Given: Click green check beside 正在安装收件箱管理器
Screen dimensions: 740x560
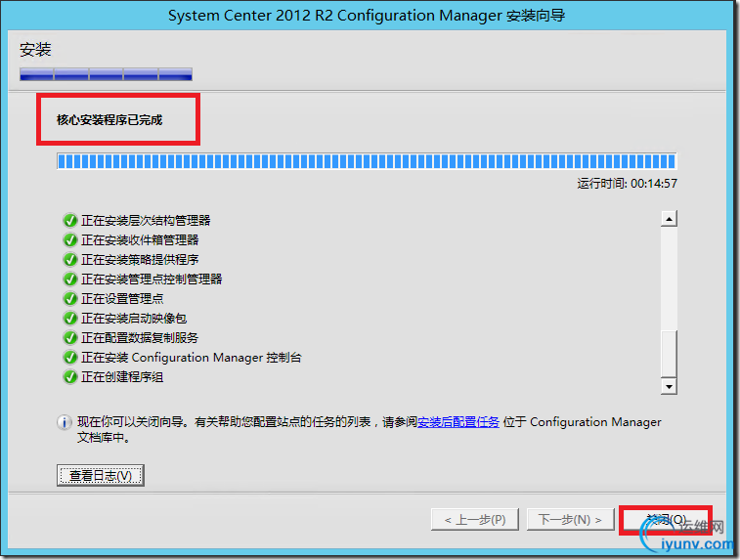Looking at the screenshot, I should pos(69,240).
